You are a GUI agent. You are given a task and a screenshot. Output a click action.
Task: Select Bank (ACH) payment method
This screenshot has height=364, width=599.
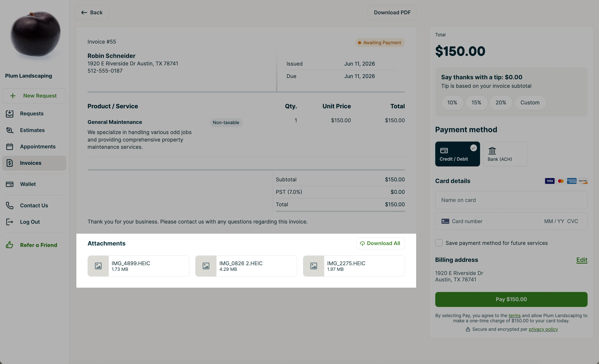click(505, 154)
